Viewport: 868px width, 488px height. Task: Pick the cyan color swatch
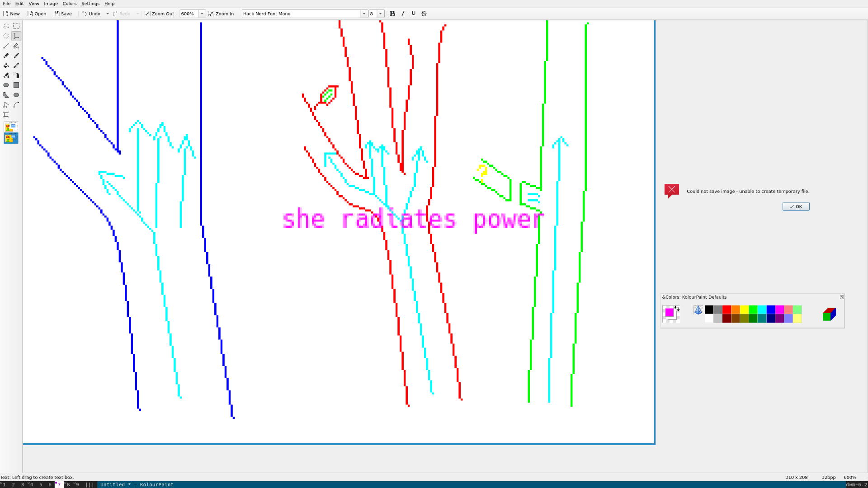762,310
